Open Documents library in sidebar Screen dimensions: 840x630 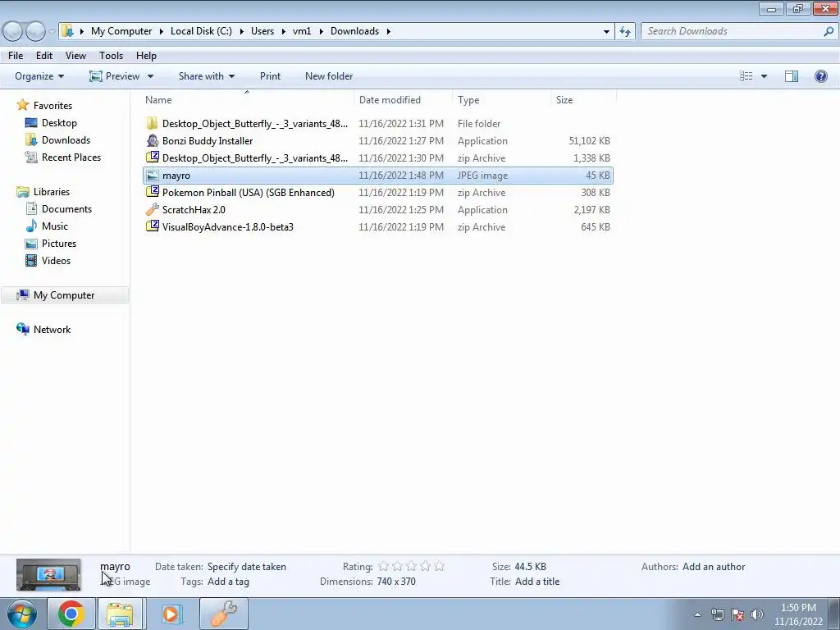click(x=66, y=209)
